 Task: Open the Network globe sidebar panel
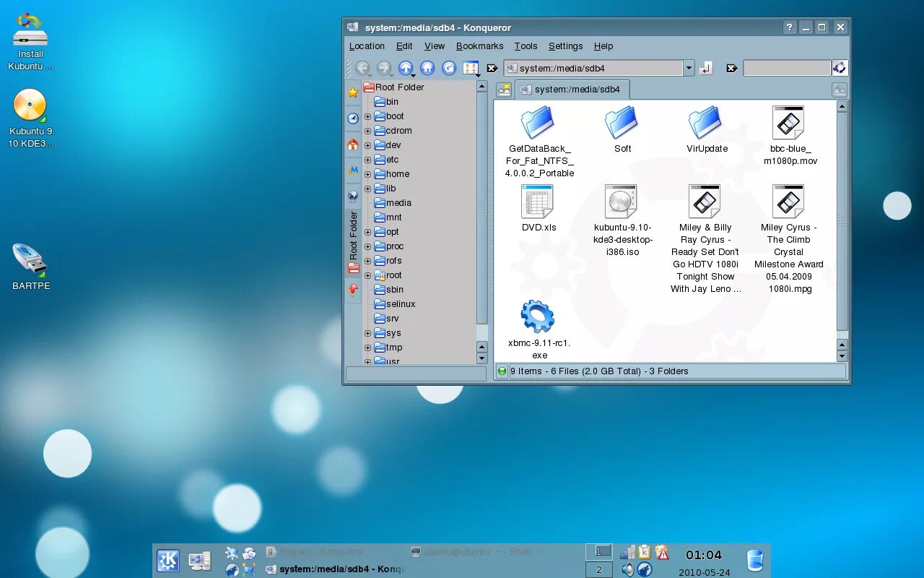[353, 196]
